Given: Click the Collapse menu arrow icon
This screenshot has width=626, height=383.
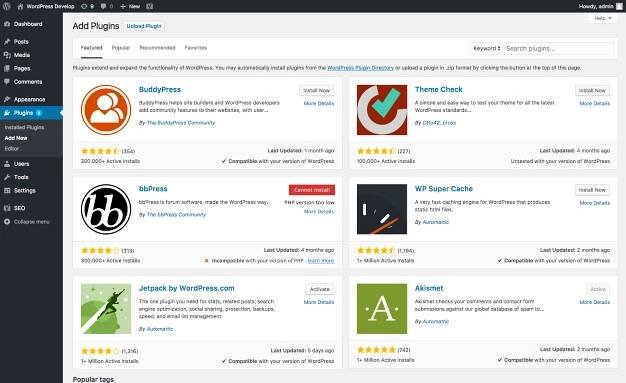Looking at the screenshot, I should pos(7,221).
